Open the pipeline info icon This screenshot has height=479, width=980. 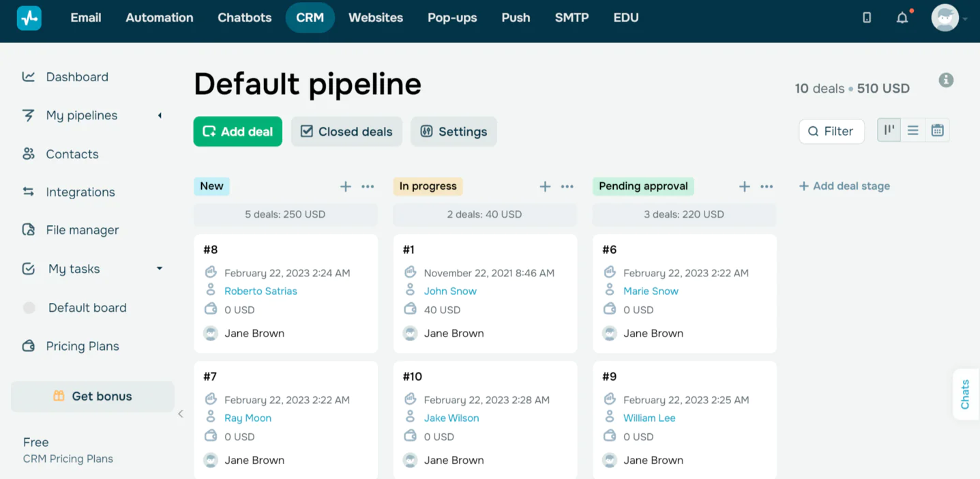[946, 80]
